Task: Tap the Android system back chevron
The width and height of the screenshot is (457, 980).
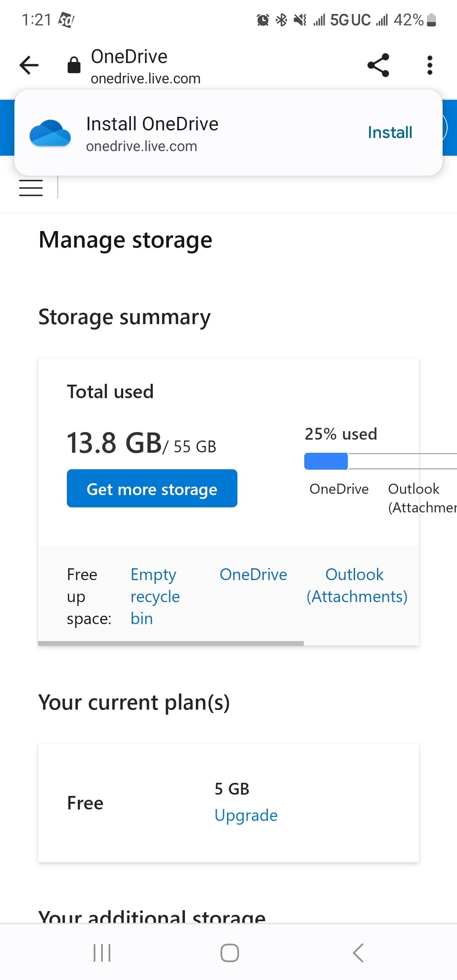Action: point(358,953)
